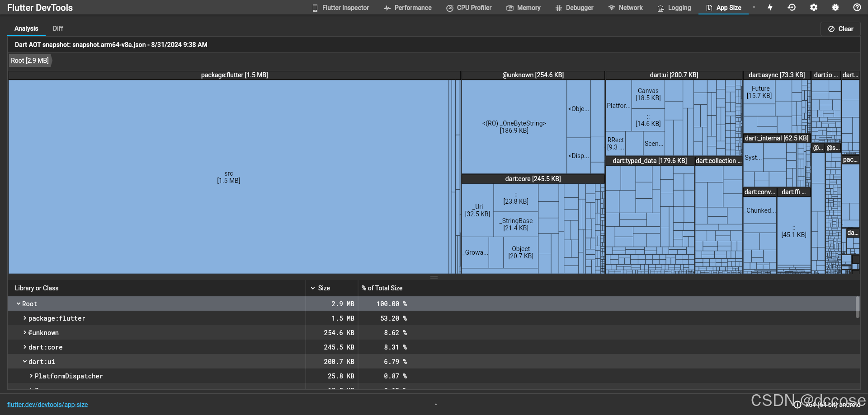Expand the package:flutter row
This screenshot has height=415, width=868.
pyautogui.click(x=25, y=318)
